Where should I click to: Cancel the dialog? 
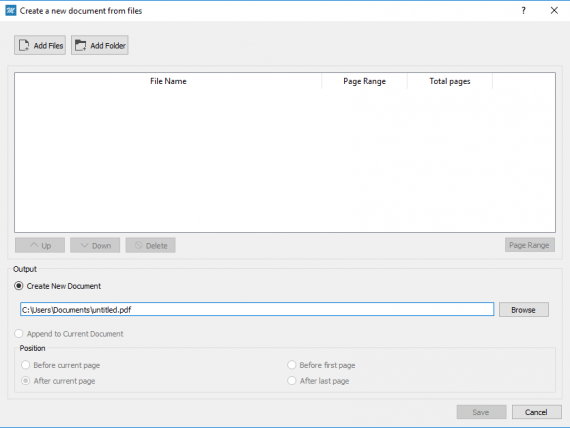coord(537,412)
